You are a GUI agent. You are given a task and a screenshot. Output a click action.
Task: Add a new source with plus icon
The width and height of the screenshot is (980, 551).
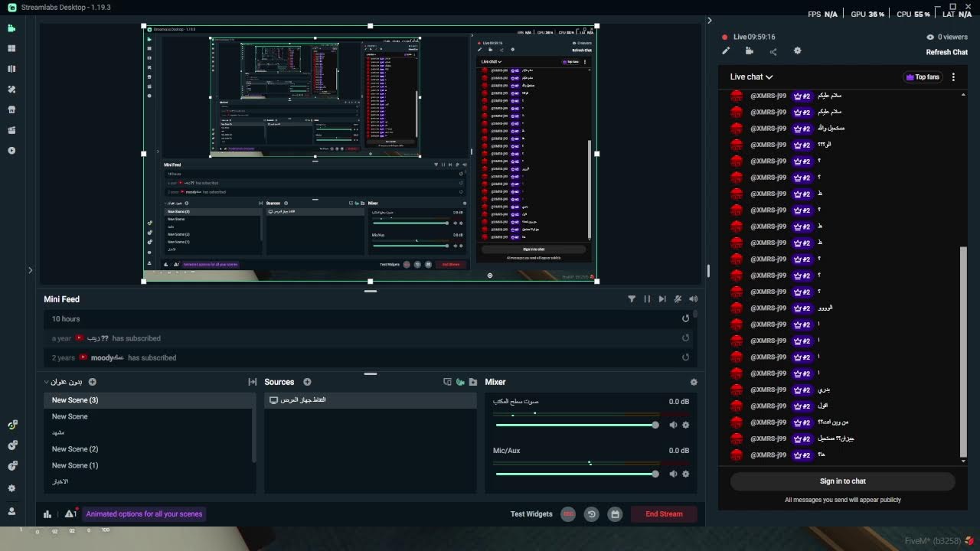tap(307, 382)
